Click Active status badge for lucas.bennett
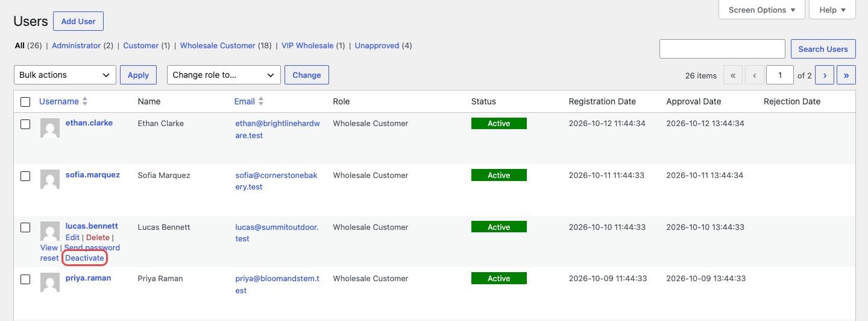The height and width of the screenshot is (321, 868). pyautogui.click(x=499, y=227)
